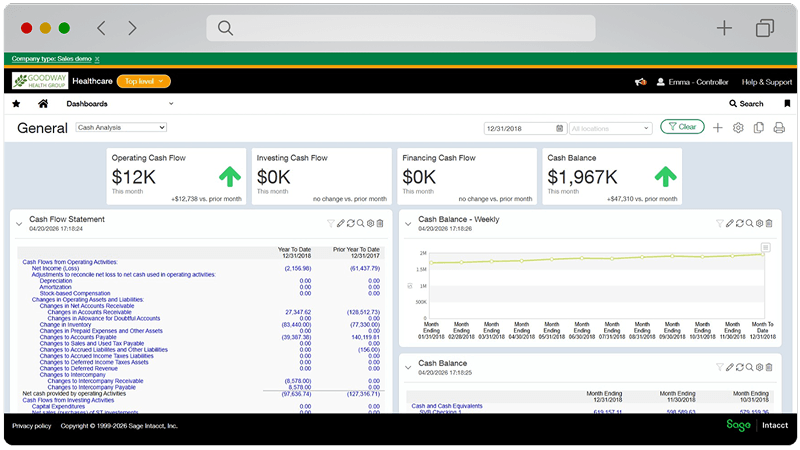800x450 pixels.
Task: Click the Goodway Health Group logo
Action: (x=40, y=81)
